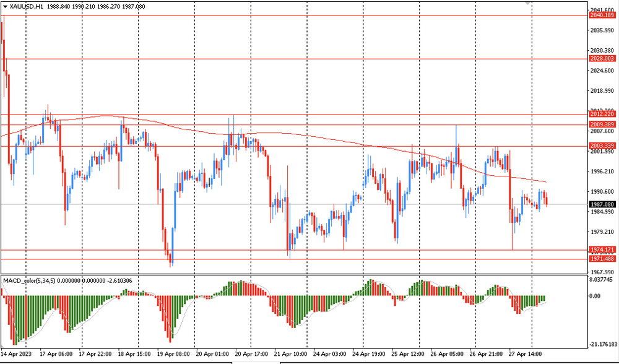Select the 2028.003 horizontal line label
The width and height of the screenshot is (619, 364).
pos(602,58)
